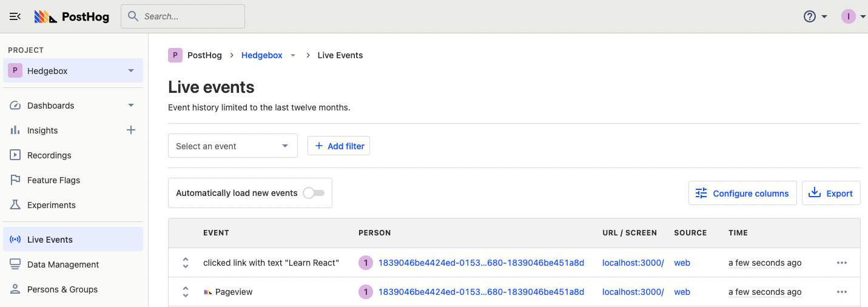Open the user avatar account menu
The image size is (868, 307).
[x=848, y=16]
